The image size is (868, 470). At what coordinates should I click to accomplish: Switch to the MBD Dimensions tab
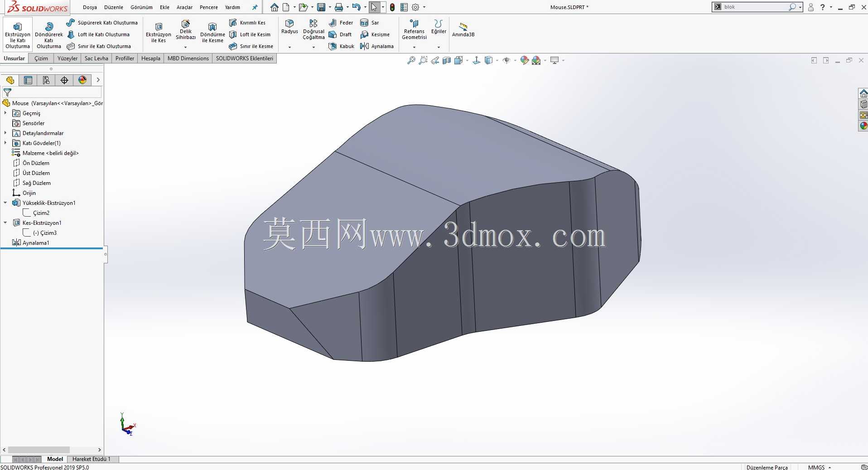tap(188, 58)
